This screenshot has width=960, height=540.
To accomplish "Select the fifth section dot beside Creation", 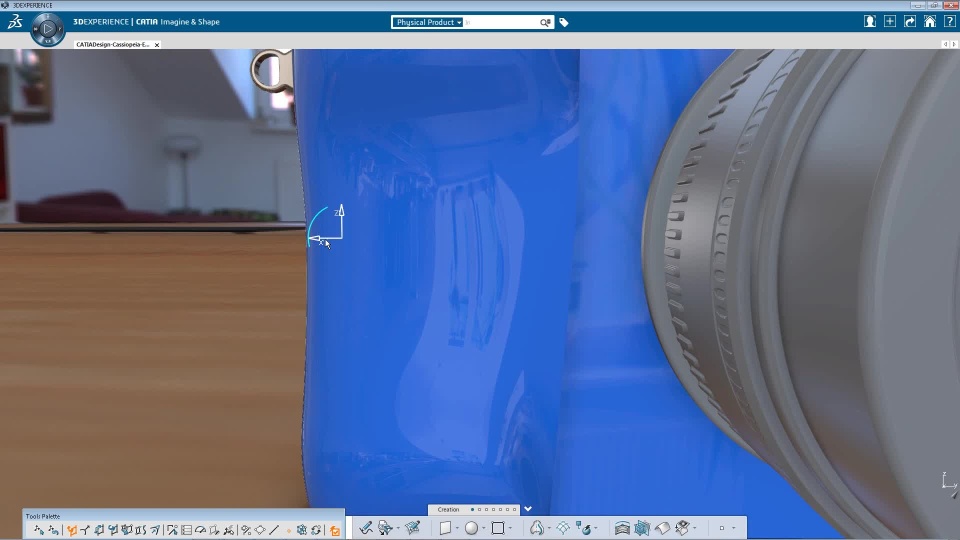I will (x=500, y=509).
